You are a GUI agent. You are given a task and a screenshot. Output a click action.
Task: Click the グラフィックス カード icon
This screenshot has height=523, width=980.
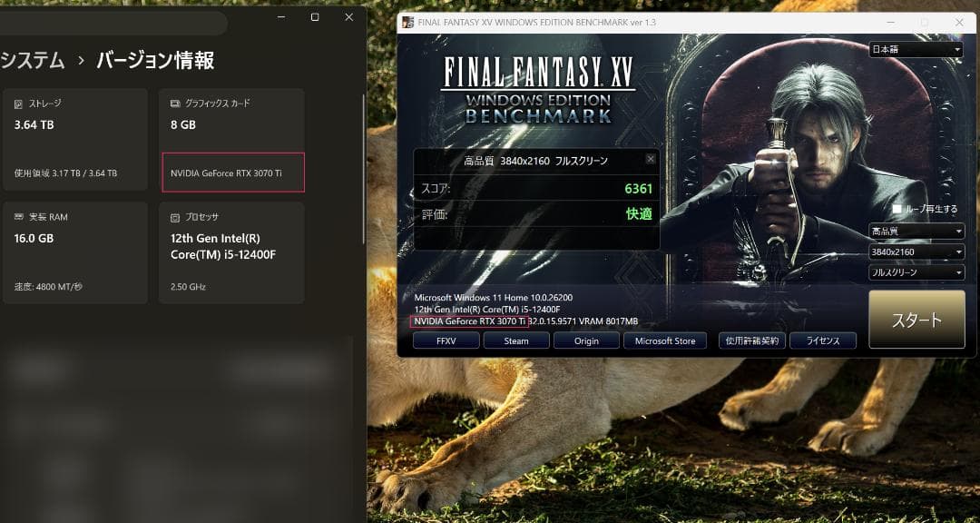click(175, 104)
